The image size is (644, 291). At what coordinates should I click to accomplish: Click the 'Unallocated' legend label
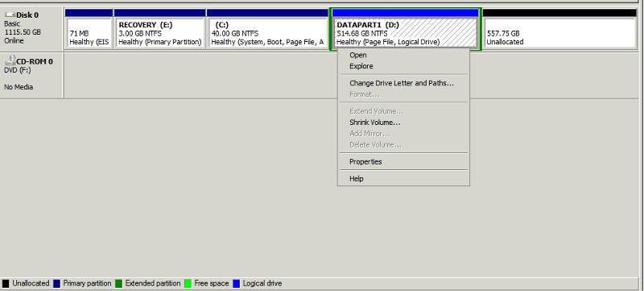(x=31, y=284)
